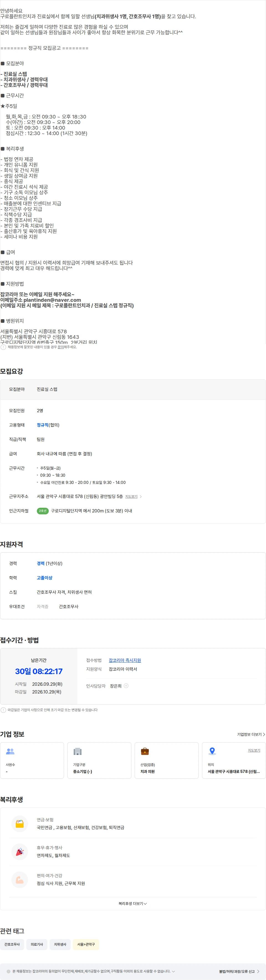This screenshot has width=266, height=980.
Task: Click the 정규직 employment type link
Action: (x=43, y=425)
